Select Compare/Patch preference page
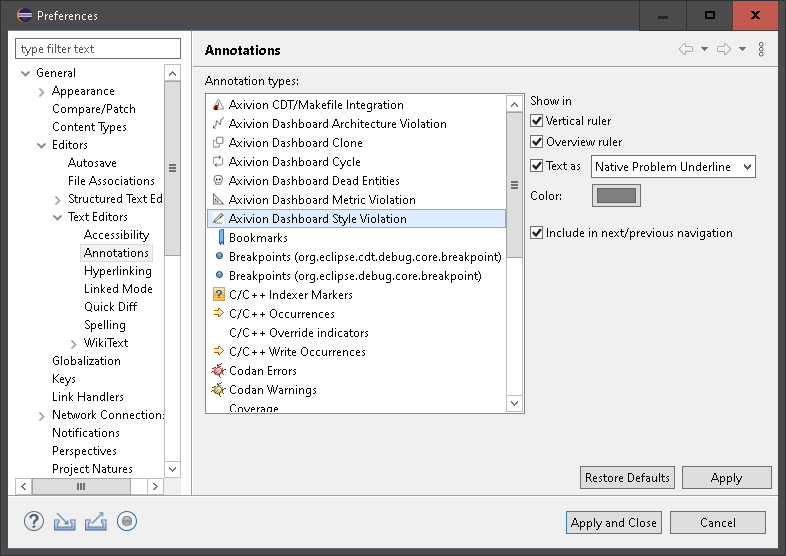 pyautogui.click(x=94, y=109)
